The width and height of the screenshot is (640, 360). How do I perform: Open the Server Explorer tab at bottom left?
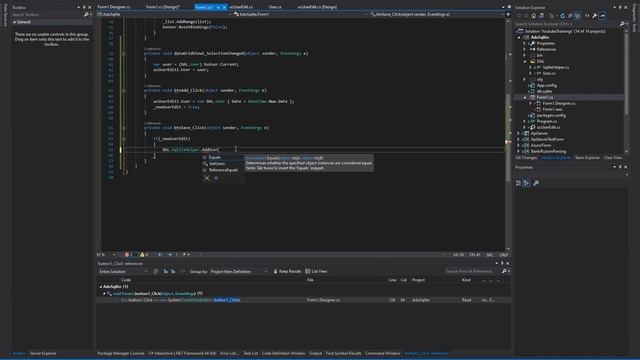pos(43,353)
